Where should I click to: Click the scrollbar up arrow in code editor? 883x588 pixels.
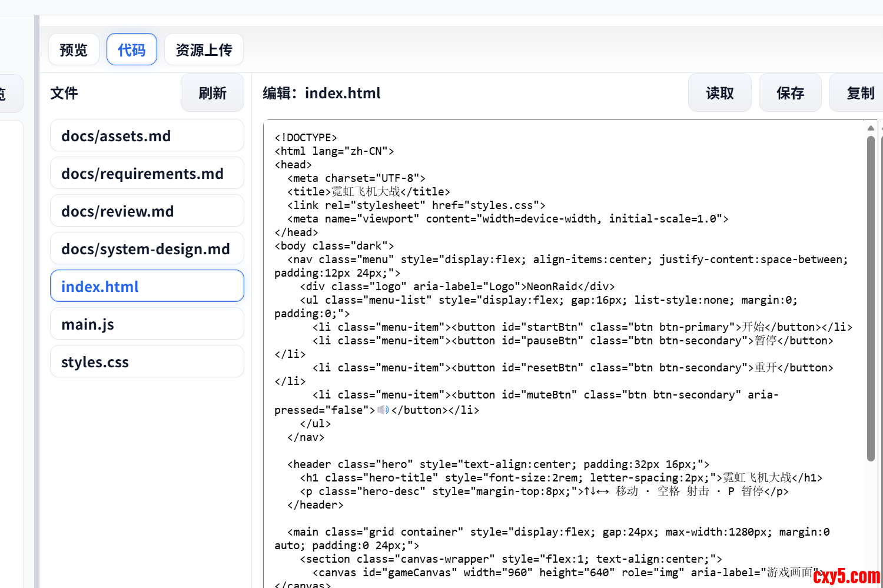[871, 128]
